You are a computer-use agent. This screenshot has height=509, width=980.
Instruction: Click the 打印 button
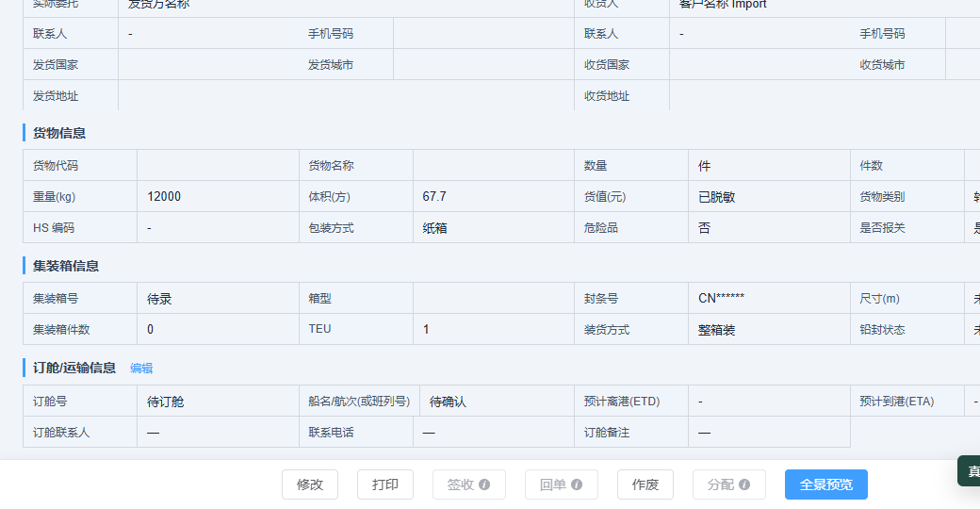click(385, 484)
